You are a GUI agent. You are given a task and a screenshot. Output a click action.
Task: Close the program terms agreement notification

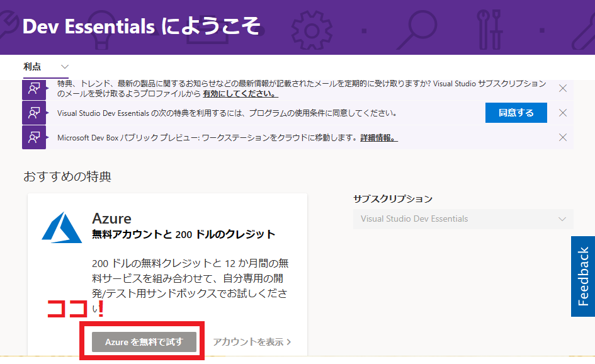pos(563,113)
